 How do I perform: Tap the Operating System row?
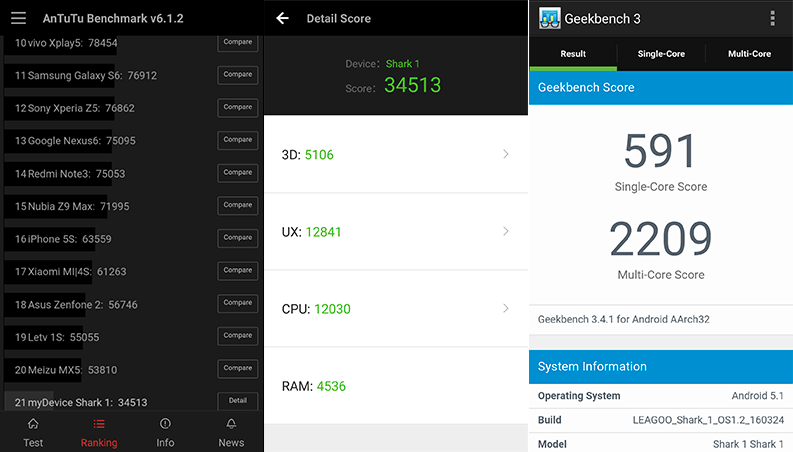tap(661, 396)
